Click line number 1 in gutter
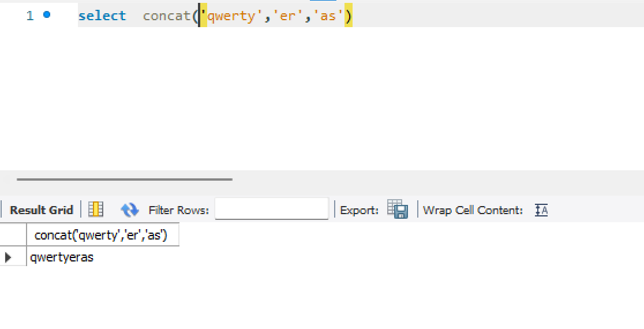 coord(30,16)
